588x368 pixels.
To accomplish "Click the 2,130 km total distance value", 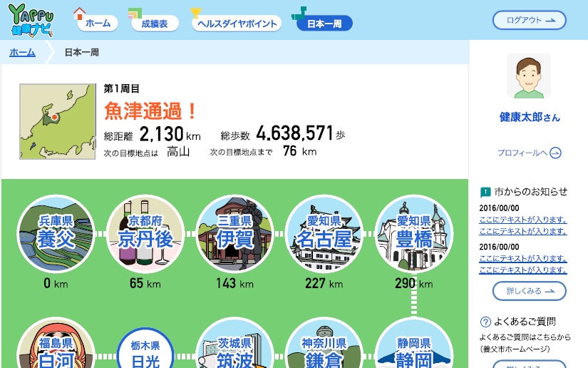I will 170,134.
